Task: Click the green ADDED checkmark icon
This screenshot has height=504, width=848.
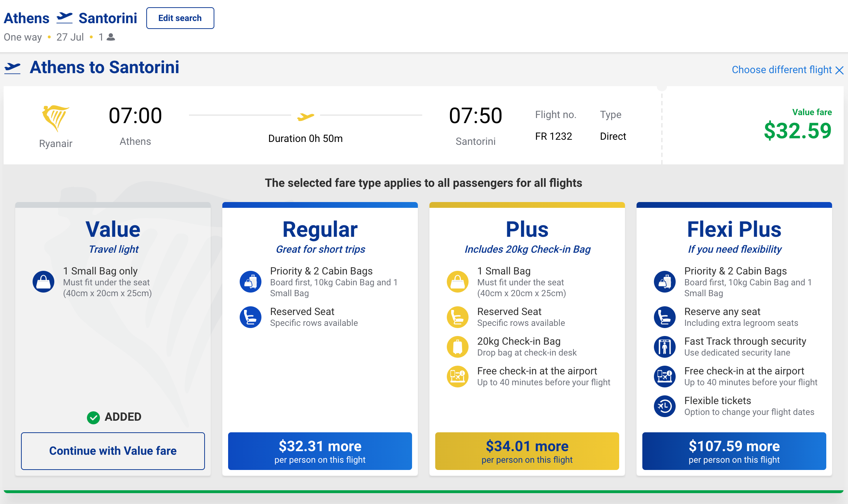Action: point(93,417)
